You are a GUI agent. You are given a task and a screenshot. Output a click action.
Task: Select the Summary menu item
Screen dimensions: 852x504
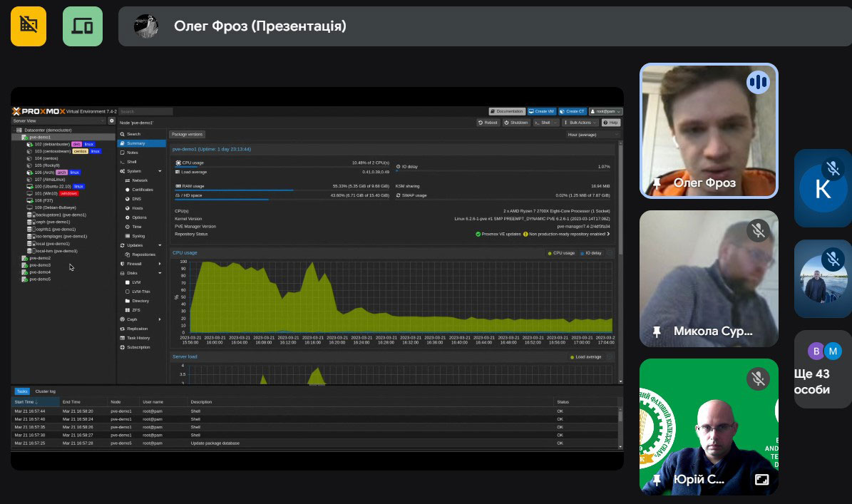point(135,143)
